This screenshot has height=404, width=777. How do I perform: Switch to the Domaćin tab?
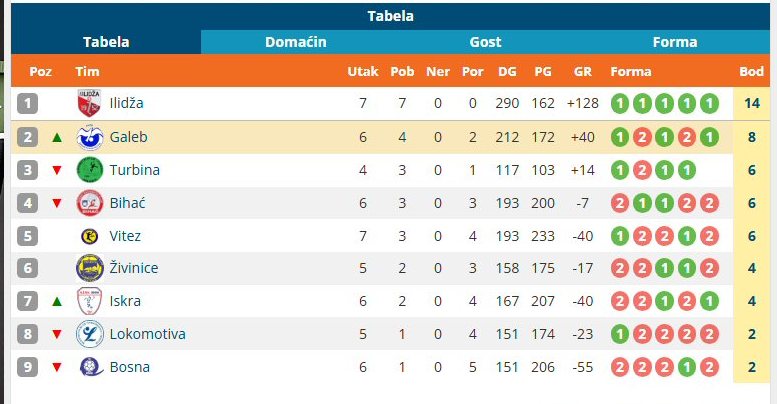[x=296, y=42]
